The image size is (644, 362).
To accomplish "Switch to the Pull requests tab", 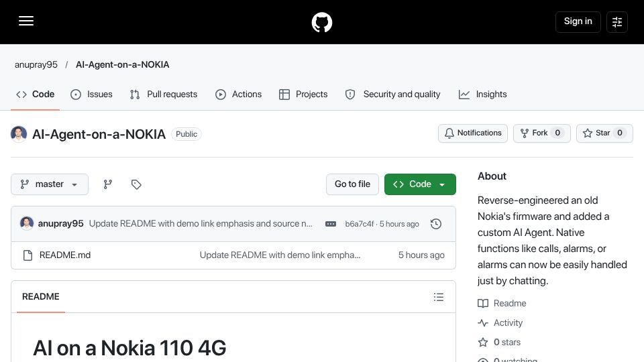I will coord(164,95).
